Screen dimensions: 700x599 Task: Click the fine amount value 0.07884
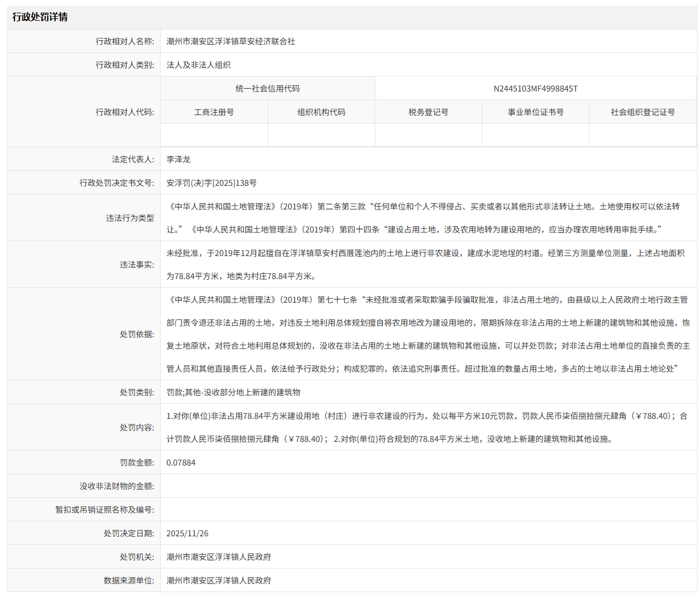tap(181, 463)
